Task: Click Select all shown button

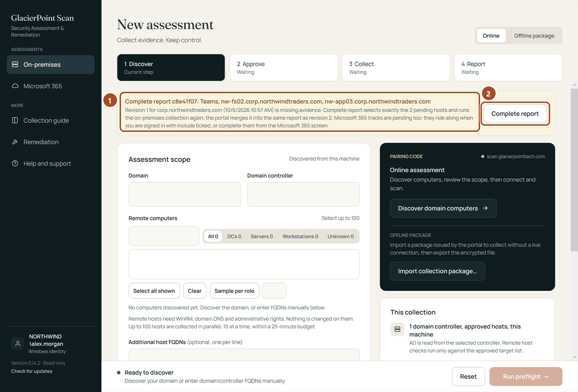Action: tap(154, 291)
